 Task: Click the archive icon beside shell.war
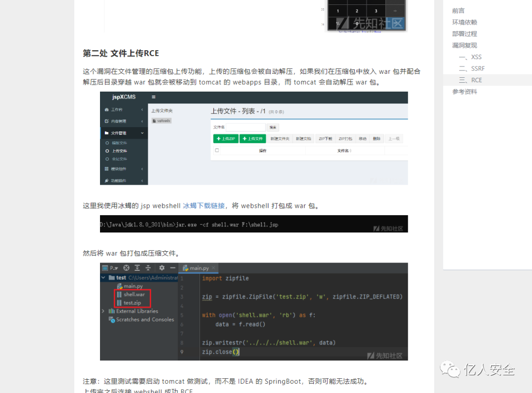coord(119,295)
